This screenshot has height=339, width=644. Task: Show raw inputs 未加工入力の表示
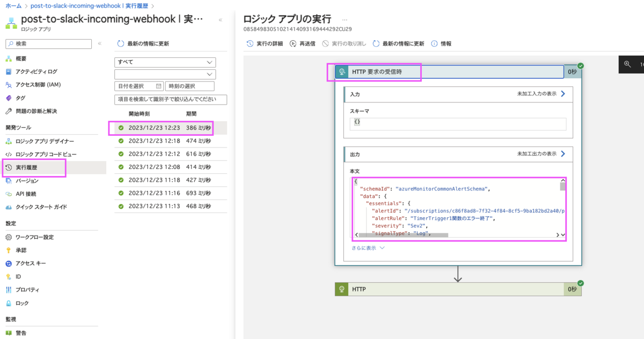pyautogui.click(x=541, y=93)
